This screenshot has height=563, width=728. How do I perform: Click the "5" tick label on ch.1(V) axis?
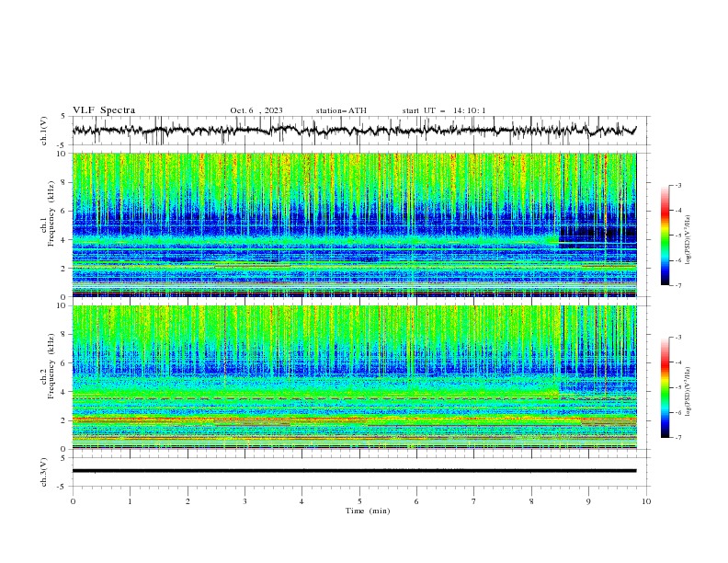pos(64,117)
